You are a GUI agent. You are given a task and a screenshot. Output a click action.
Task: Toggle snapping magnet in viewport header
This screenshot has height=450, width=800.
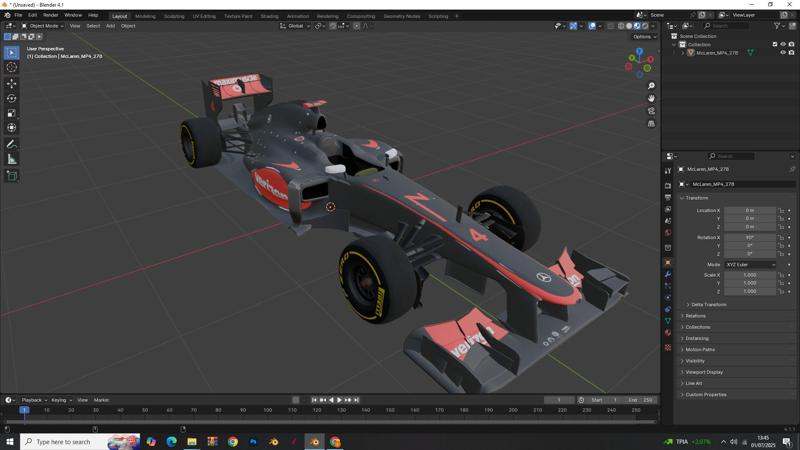333,26
